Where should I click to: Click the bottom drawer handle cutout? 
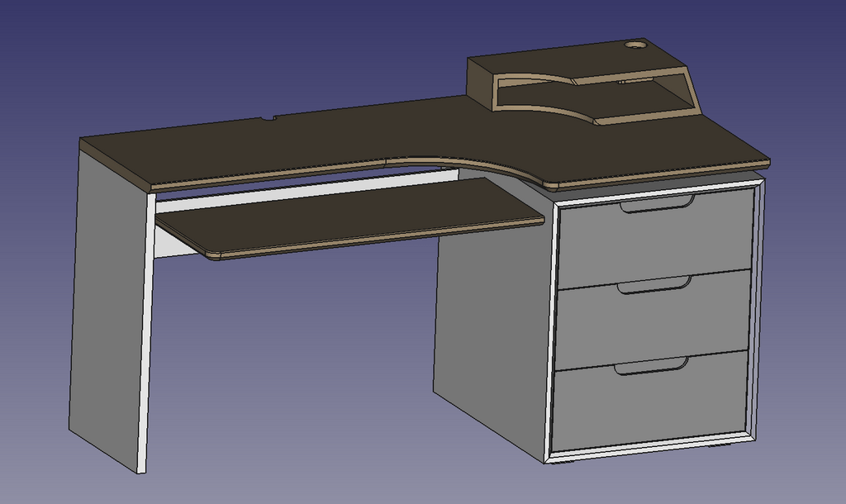(650, 366)
